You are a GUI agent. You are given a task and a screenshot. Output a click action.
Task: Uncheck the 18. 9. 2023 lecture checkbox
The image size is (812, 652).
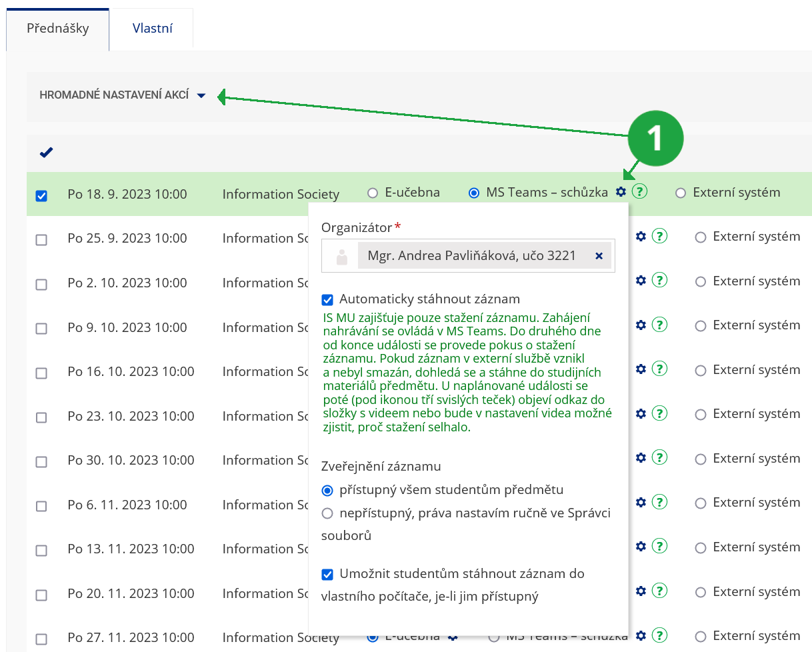tap(41, 196)
